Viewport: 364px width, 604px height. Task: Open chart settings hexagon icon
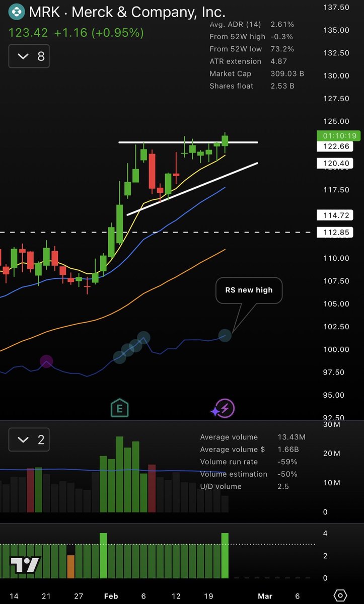click(x=340, y=596)
